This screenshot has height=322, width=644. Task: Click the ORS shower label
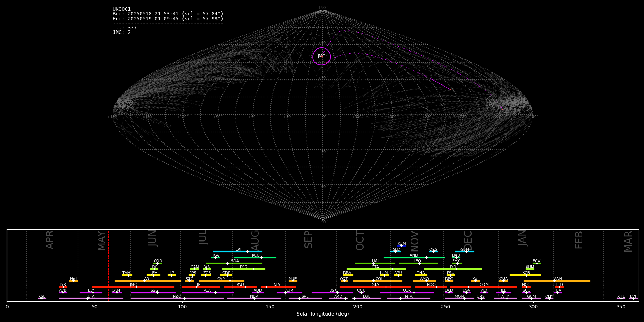(433, 250)
